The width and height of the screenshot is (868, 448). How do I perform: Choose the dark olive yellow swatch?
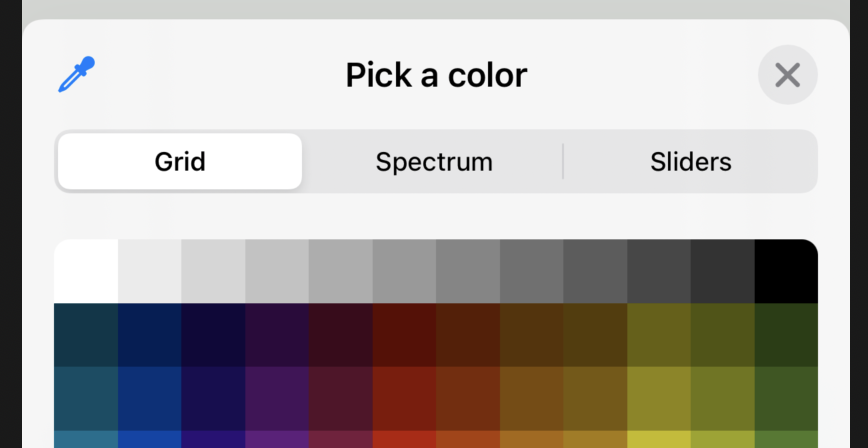(659, 335)
